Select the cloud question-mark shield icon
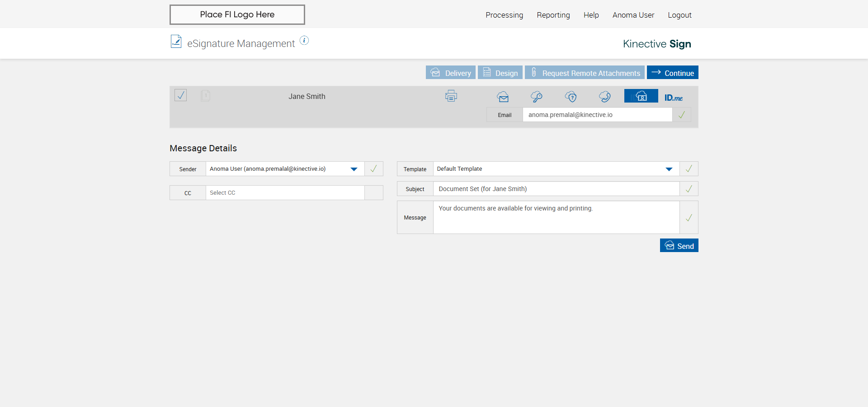The width and height of the screenshot is (868, 407). point(571,97)
